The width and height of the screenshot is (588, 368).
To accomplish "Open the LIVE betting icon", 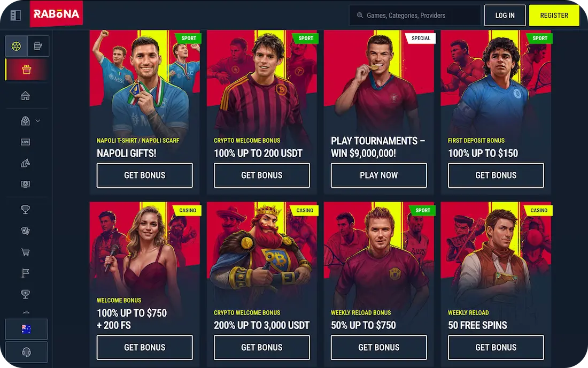I will 26,142.
